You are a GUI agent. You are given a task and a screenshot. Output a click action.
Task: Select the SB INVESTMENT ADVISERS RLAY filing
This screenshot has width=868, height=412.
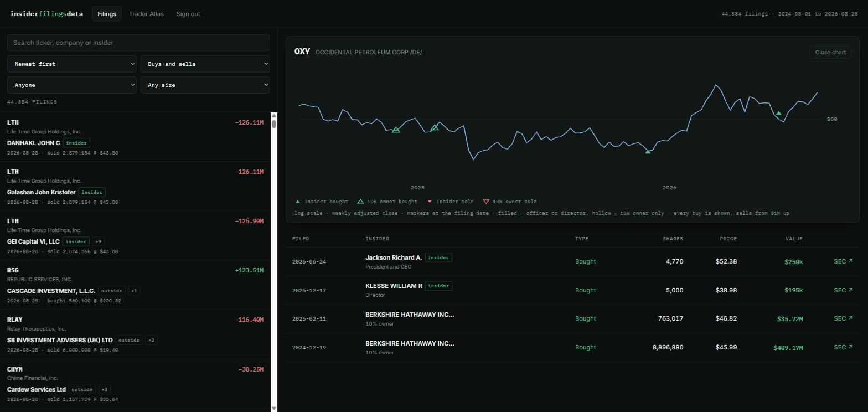click(x=135, y=334)
